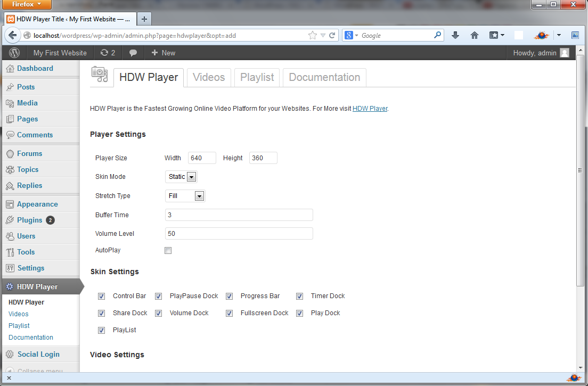Click the Volume Level input field
Screen dimensions: 588x386
[x=239, y=234]
